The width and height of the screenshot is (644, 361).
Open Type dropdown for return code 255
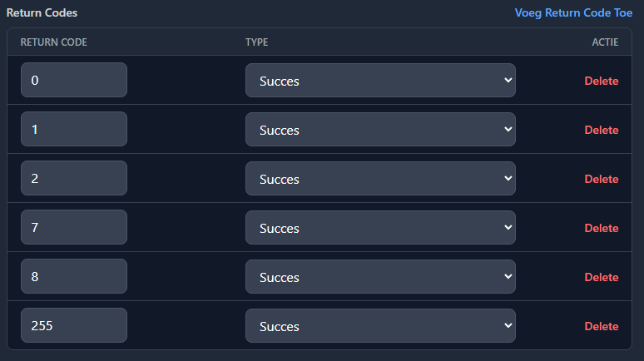click(x=380, y=326)
